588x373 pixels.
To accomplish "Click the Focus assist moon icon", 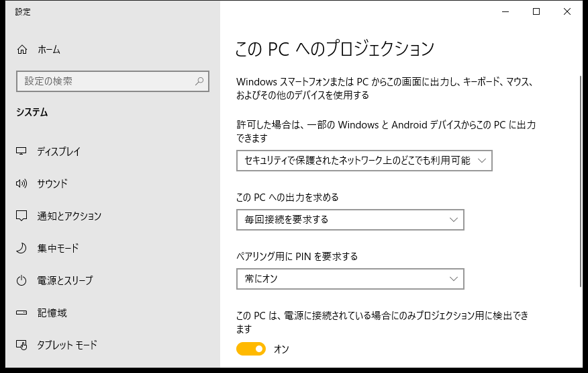I will point(21,248).
